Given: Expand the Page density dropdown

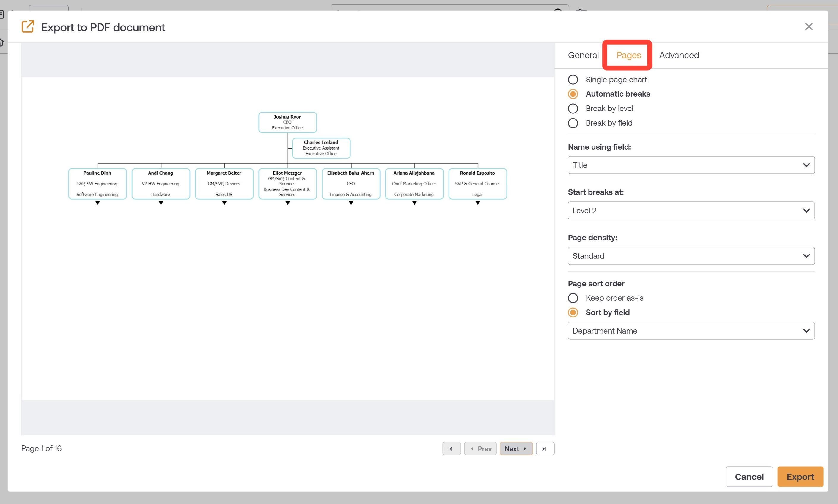Looking at the screenshot, I should (x=691, y=256).
